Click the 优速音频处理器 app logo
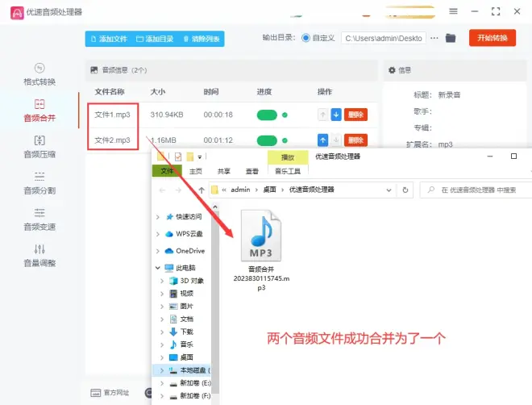The image size is (532, 405). [17, 13]
